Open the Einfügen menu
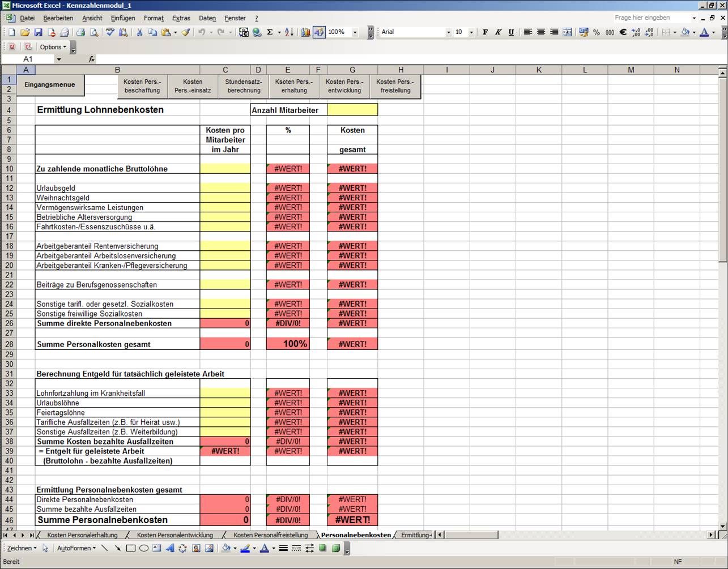 123,18
